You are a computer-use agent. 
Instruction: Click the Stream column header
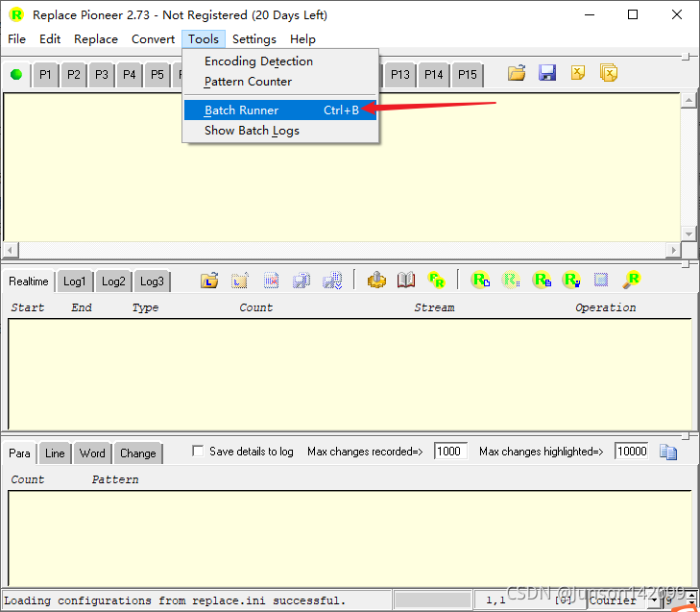coord(434,307)
